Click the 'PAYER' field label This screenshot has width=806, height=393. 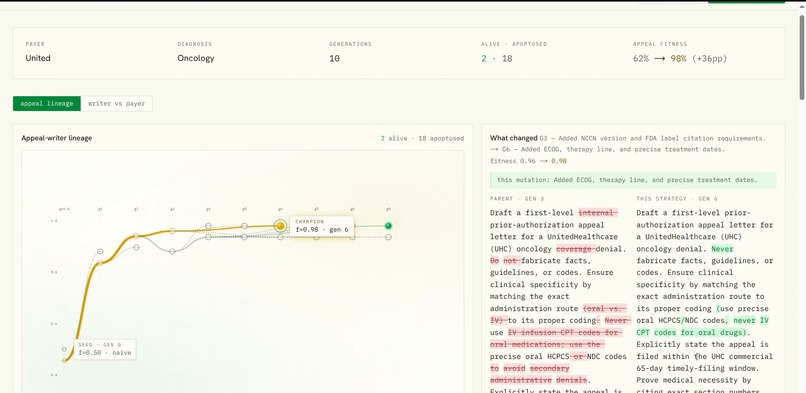[35, 44]
